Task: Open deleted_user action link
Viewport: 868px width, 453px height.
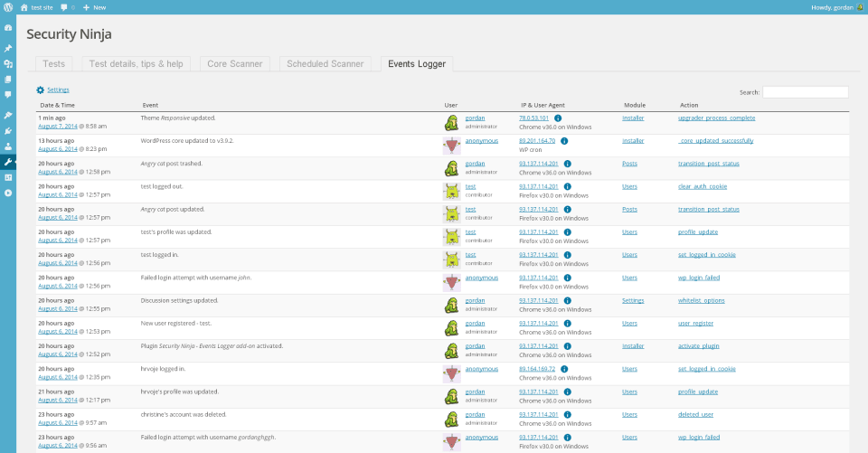Action: point(696,414)
